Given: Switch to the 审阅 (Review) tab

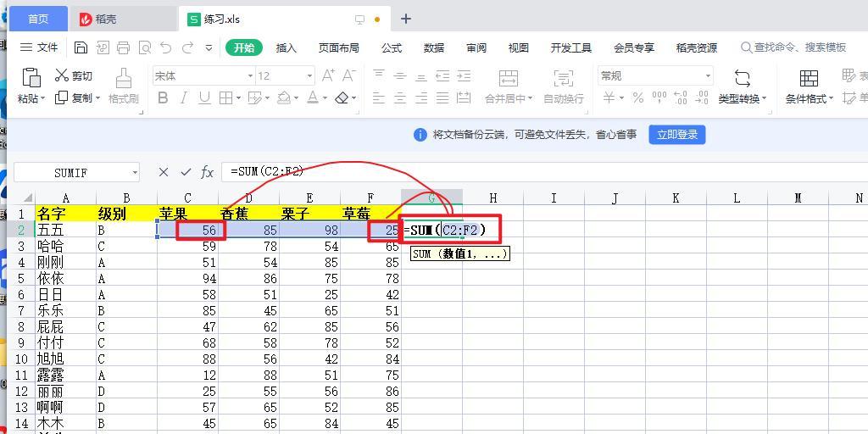Looking at the screenshot, I should (476, 48).
